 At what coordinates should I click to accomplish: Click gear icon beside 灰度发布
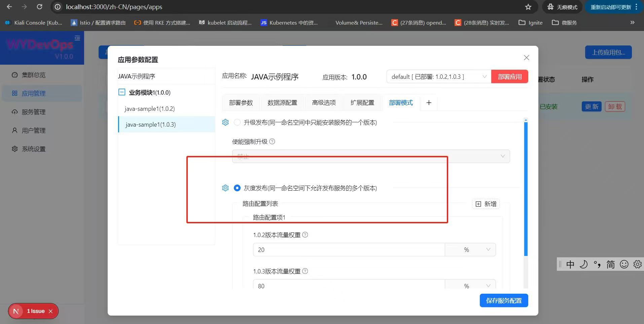coord(225,188)
